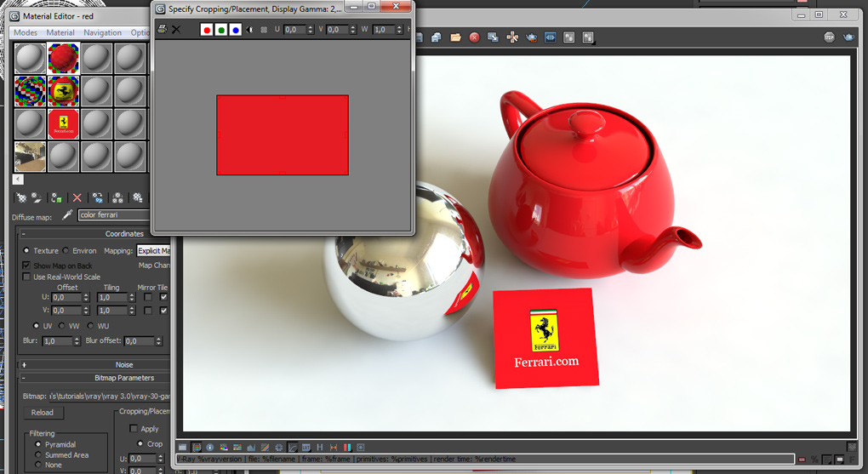Image resolution: width=868 pixels, height=474 pixels.
Task: Open the Navigation menu
Action: point(102,33)
